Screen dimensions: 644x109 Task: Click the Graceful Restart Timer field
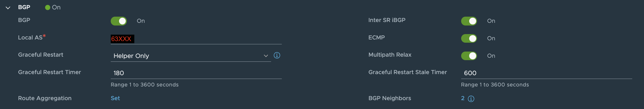(x=196, y=73)
